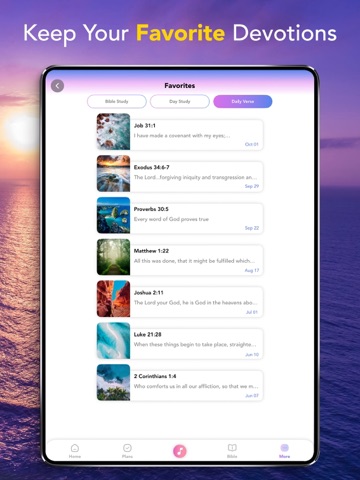The height and width of the screenshot is (480, 360).
Task: Click the Jun 07 date label
Action: pos(252,396)
